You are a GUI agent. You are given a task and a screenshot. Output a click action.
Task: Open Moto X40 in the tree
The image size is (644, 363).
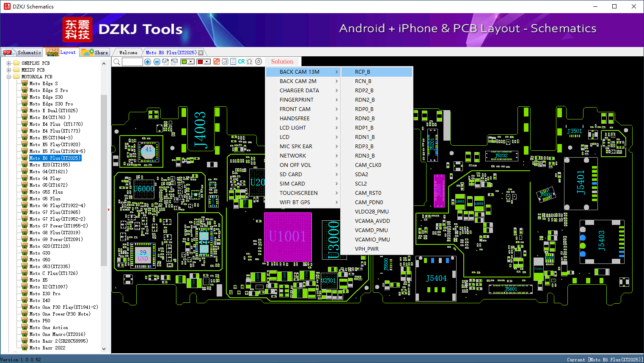coord(40,300)
